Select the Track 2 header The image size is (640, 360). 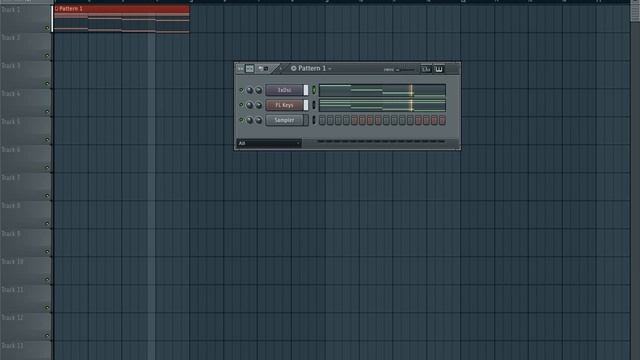coord(26,47)
